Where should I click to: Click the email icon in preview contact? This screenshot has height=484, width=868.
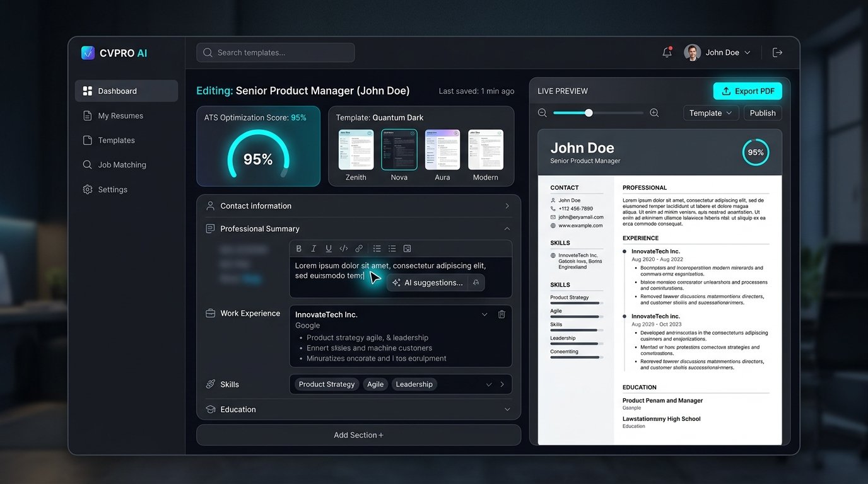(x=553, y=217)
